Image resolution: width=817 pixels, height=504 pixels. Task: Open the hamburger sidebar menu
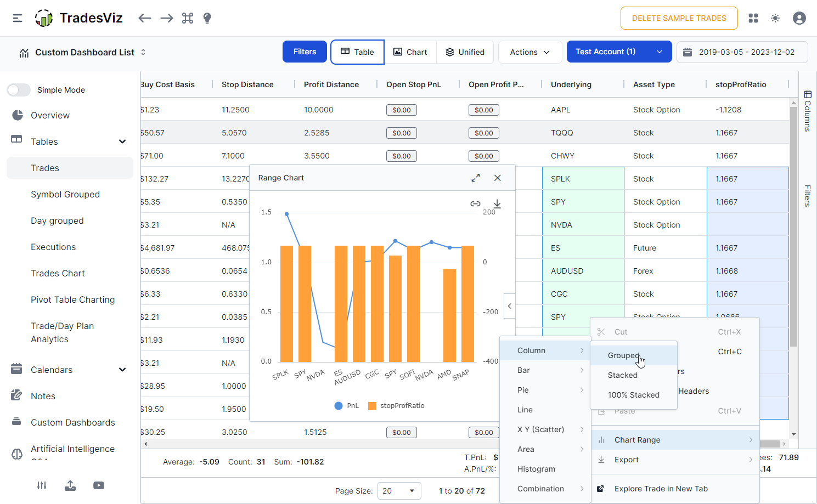click(x=18, y=18)
